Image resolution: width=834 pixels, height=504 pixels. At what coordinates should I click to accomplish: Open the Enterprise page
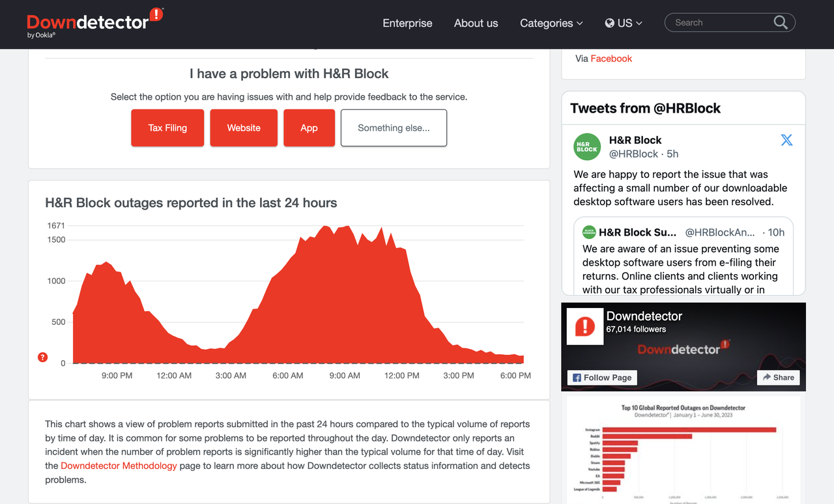(407, 23)
